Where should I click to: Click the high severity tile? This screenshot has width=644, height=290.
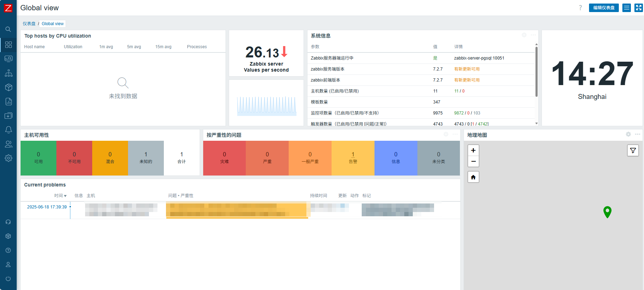[x=267, y=158]
